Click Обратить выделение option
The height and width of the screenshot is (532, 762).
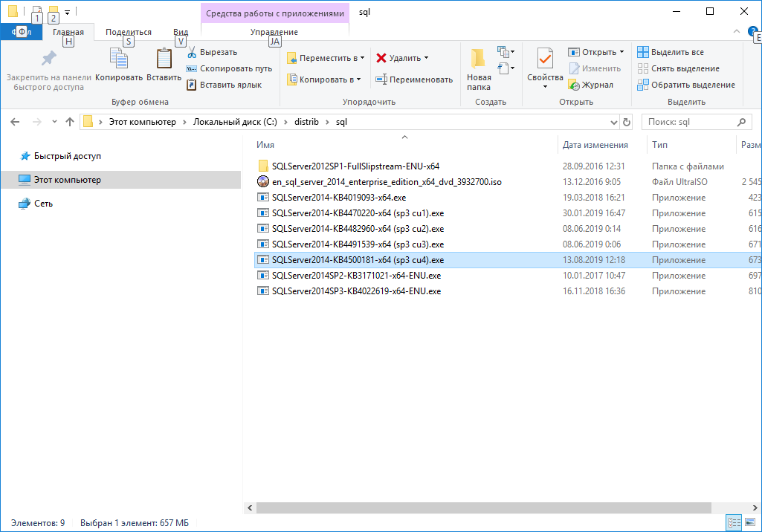(686, 85)
